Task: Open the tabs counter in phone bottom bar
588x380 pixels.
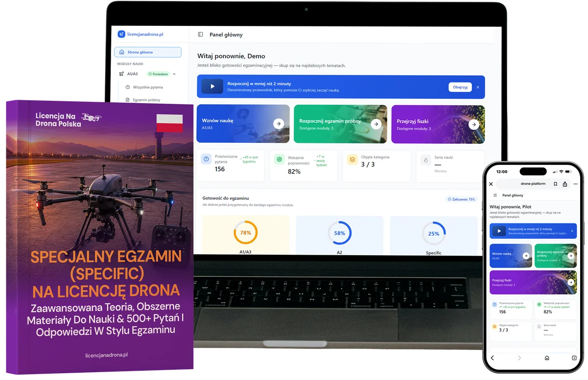Action: click(x=574, y=358)
